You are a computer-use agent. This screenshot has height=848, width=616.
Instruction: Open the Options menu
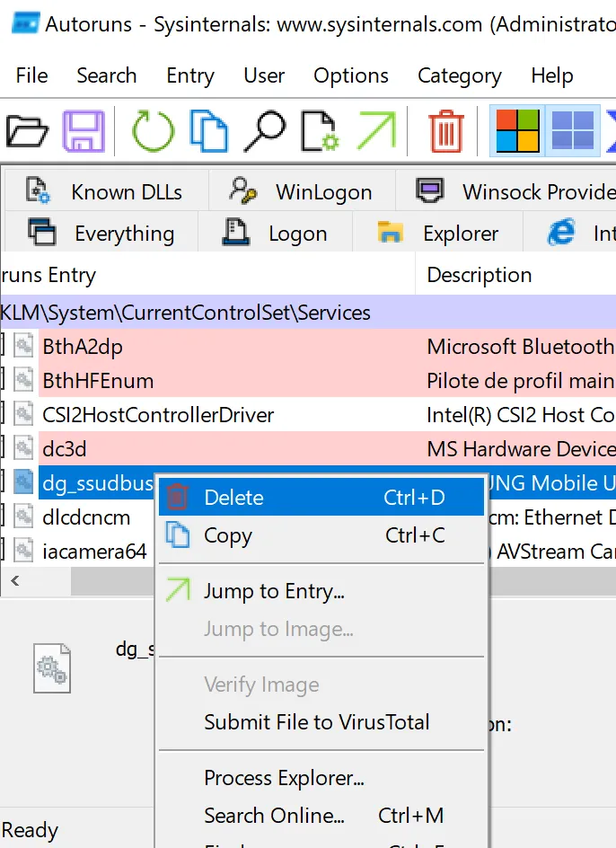pos(351,75)
